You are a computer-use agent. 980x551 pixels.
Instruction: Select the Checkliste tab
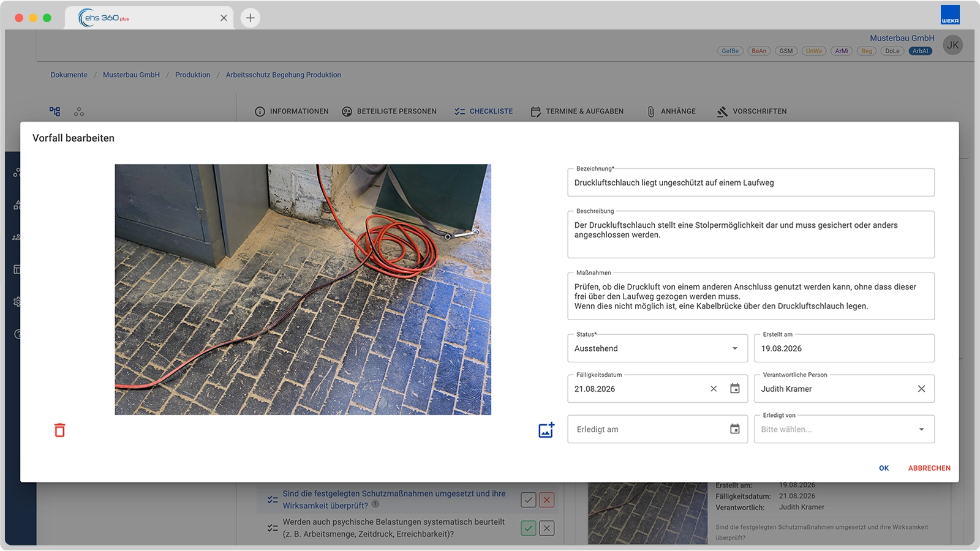coord(484,111)
